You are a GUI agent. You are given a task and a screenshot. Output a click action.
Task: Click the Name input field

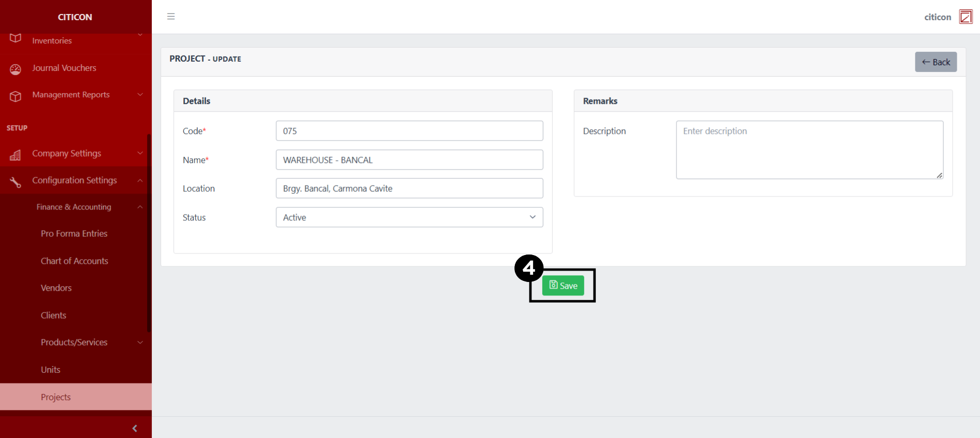click(x=409, y=160)
